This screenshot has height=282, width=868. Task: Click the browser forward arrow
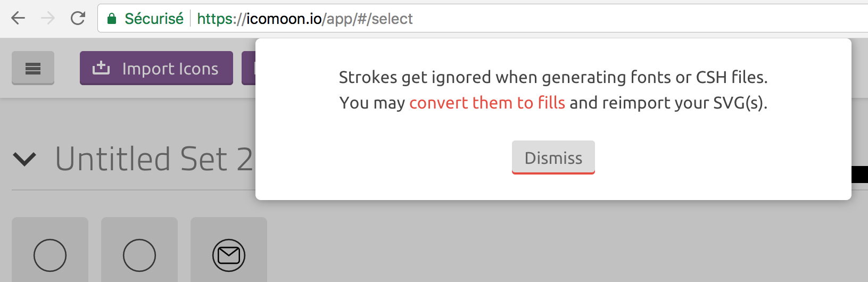(48, 19)
